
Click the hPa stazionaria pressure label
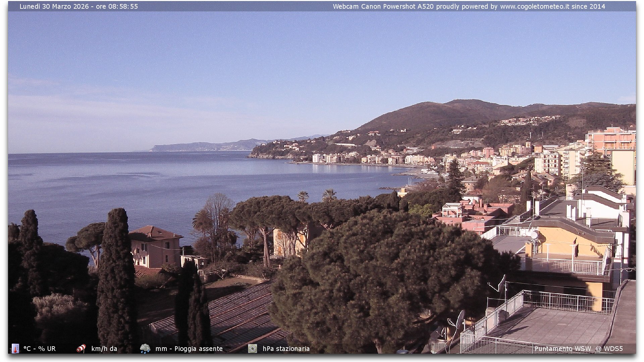pyautogui.click(x=286, y=349)
